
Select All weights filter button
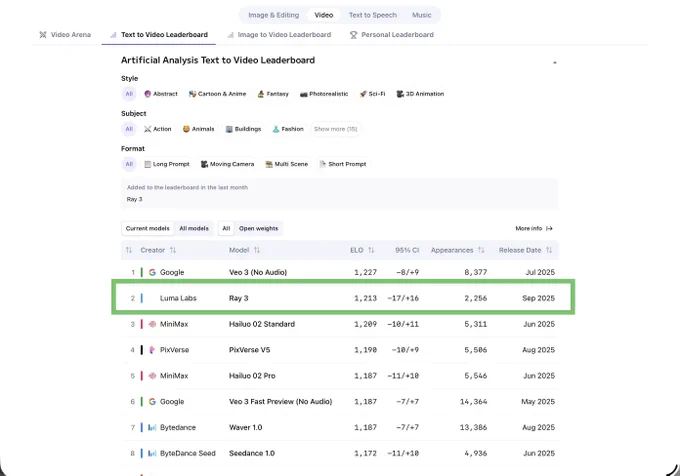point(226,228)
